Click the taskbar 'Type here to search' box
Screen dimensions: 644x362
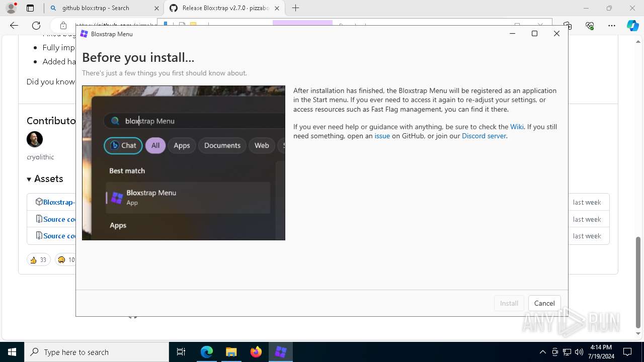tap(97, 352)
